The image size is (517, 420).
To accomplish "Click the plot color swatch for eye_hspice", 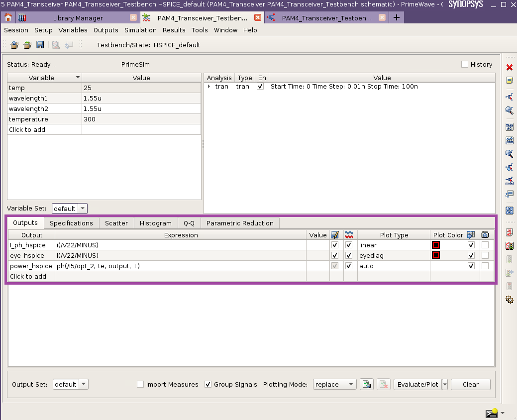I will [436, 255].
